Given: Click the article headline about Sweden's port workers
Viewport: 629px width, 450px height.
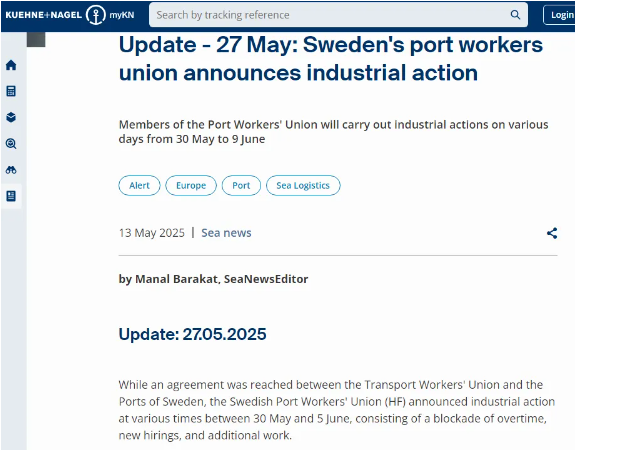Looking at the screenshot, I should click(331, 59).
